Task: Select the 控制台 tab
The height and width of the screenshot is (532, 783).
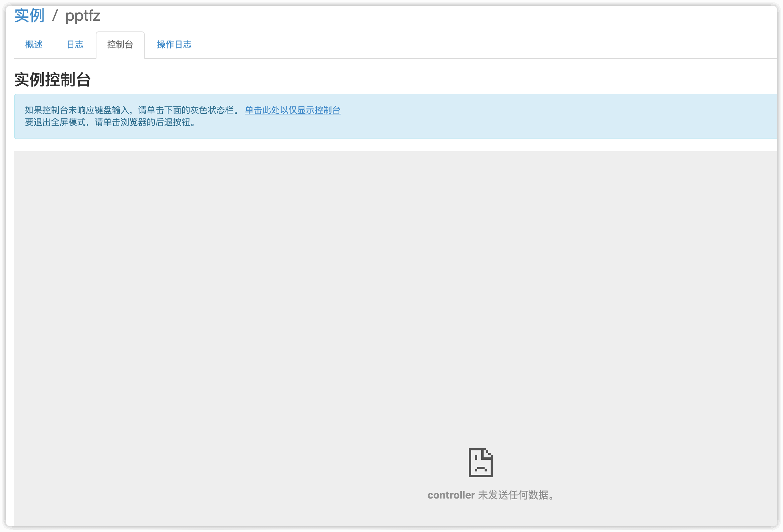Action: click(x=120, y=45)
